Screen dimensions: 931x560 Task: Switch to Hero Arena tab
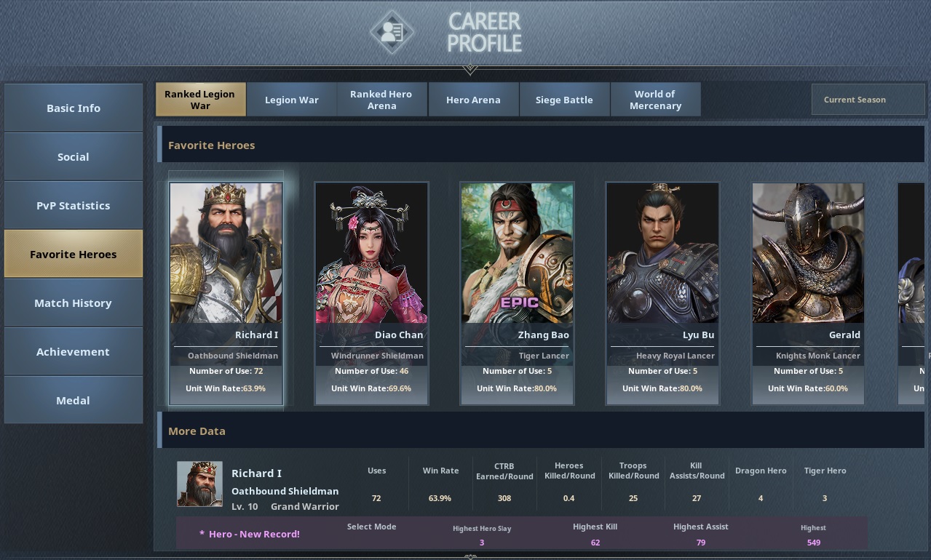click(473, 100)
